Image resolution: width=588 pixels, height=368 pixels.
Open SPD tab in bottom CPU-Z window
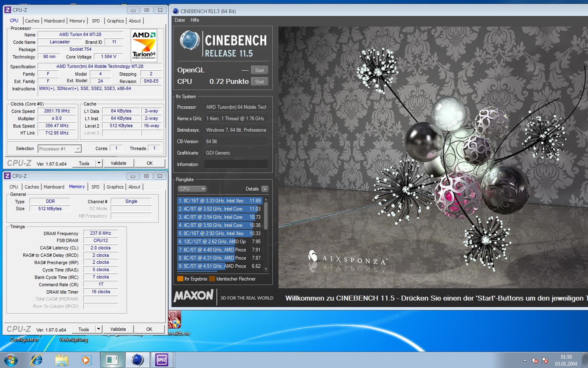pyautogui.click(x=96, y=187)
